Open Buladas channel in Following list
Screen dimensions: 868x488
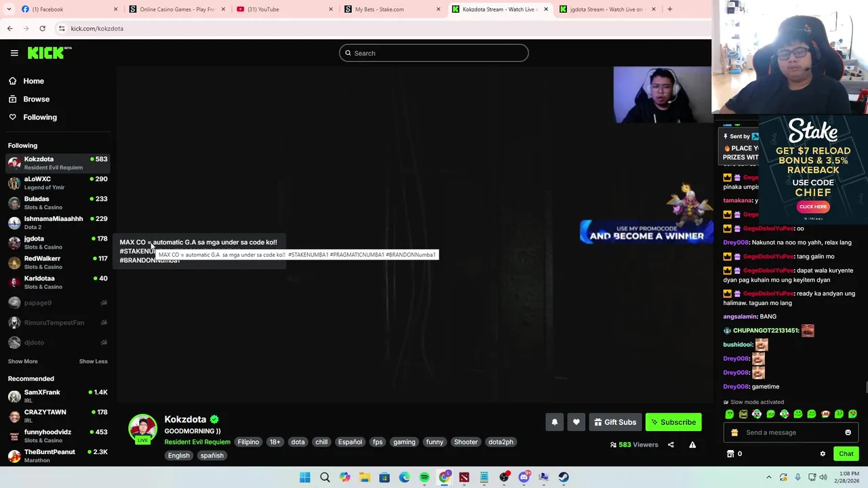pyautogui.click(x=58, y=203)
